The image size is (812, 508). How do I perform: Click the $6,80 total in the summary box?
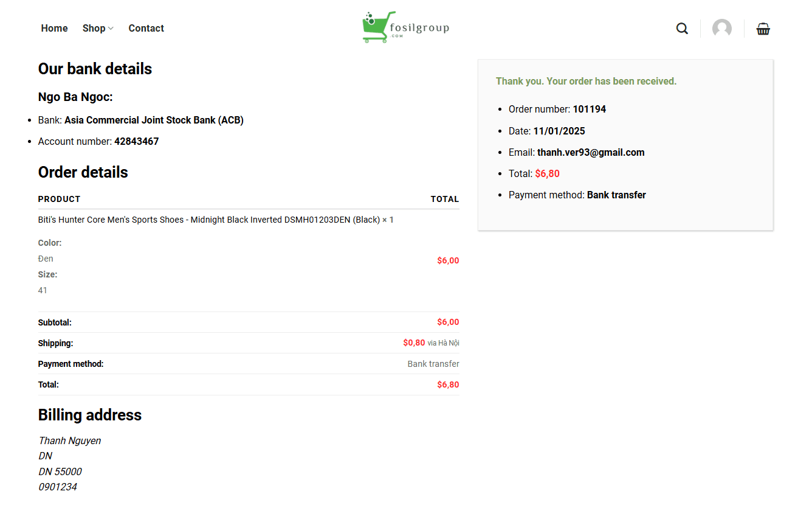pos(547,174)
